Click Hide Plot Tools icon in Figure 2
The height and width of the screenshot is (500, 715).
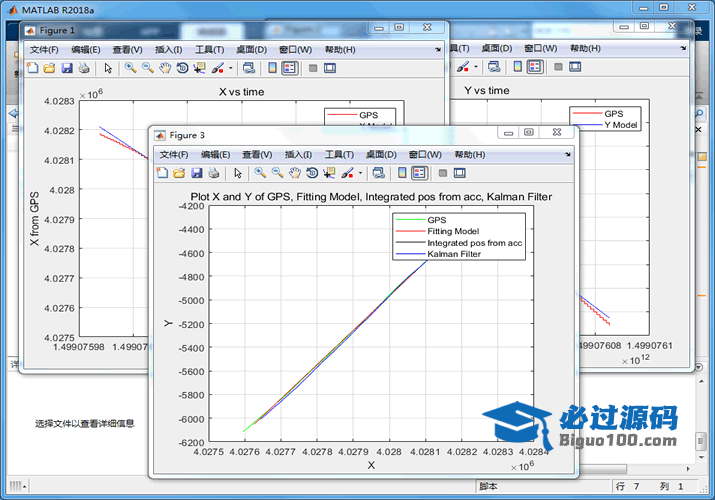[x=558, y=67]
